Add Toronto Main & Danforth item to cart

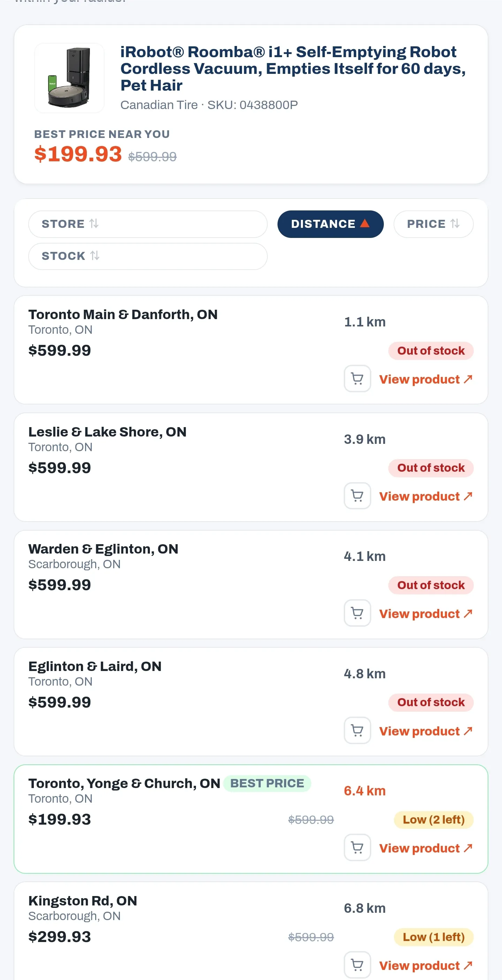tap(357, 379)
